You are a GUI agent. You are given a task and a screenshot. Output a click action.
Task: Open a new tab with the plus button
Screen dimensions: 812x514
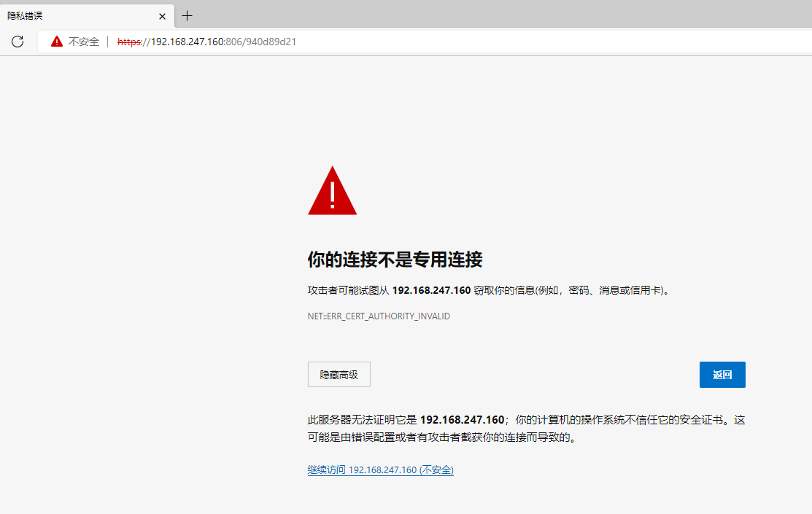pyautogui.click(x=187, y=15)
